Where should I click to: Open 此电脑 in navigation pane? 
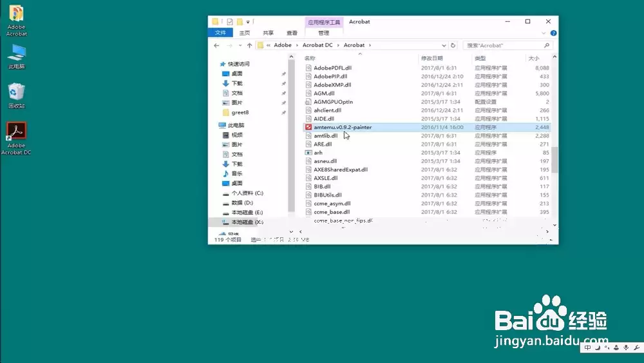pos(236,125)
